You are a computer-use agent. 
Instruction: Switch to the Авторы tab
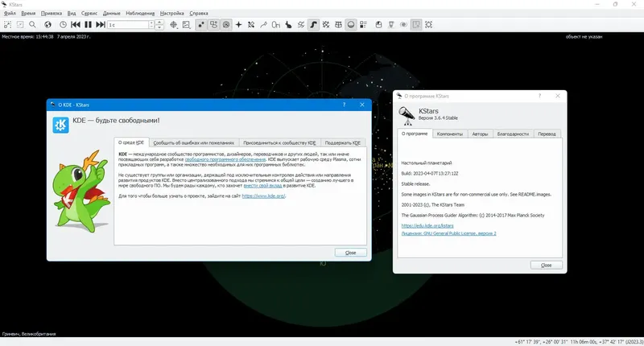click(x=480, y=134)
